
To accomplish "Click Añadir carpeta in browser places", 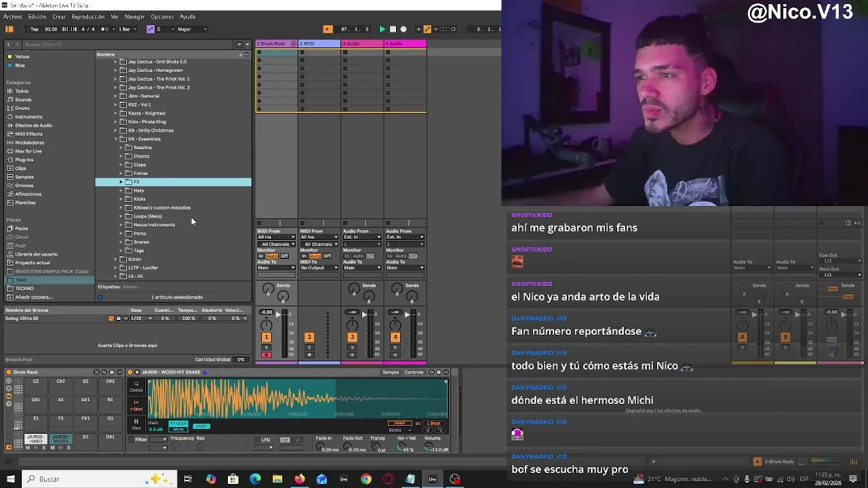I will [33, 297].
